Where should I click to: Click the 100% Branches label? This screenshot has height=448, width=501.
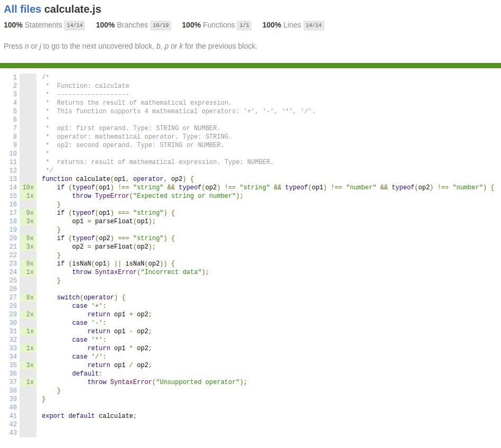tap(122, 25)
